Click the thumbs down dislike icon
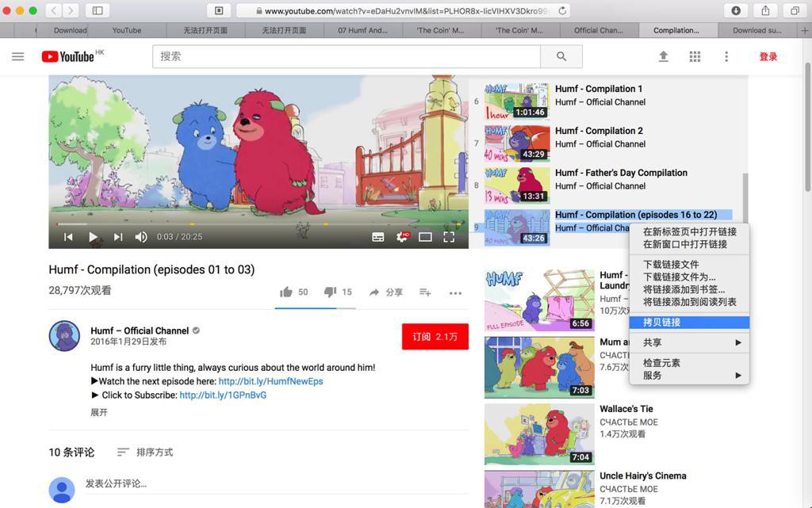Image resolution: width=812 pixels, height=508 pixels. click(330, 292)
